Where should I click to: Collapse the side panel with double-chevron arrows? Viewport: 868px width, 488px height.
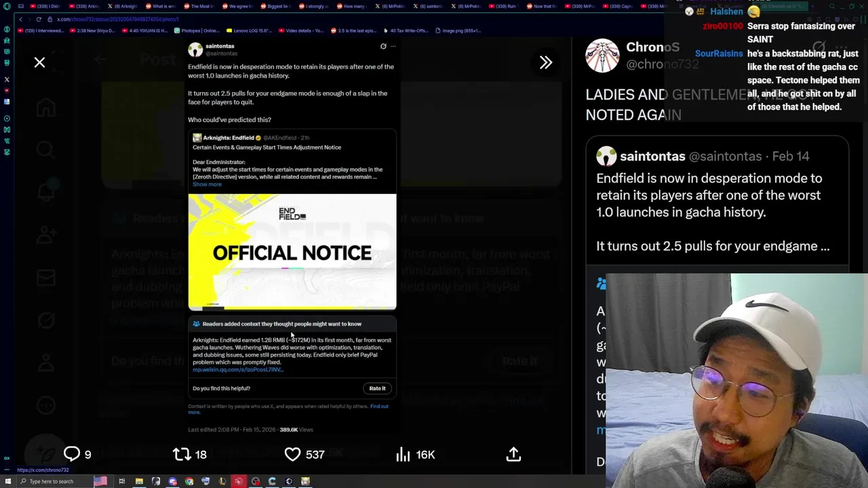[x=546, y=62]
